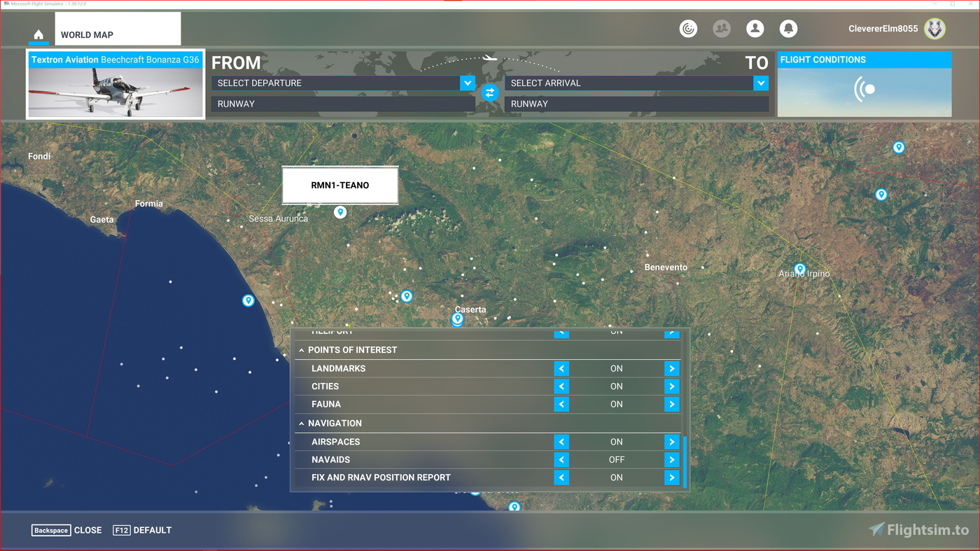Collapse the POINTS OF INTEREST section
980x551 pixels.
pos(301,349)
